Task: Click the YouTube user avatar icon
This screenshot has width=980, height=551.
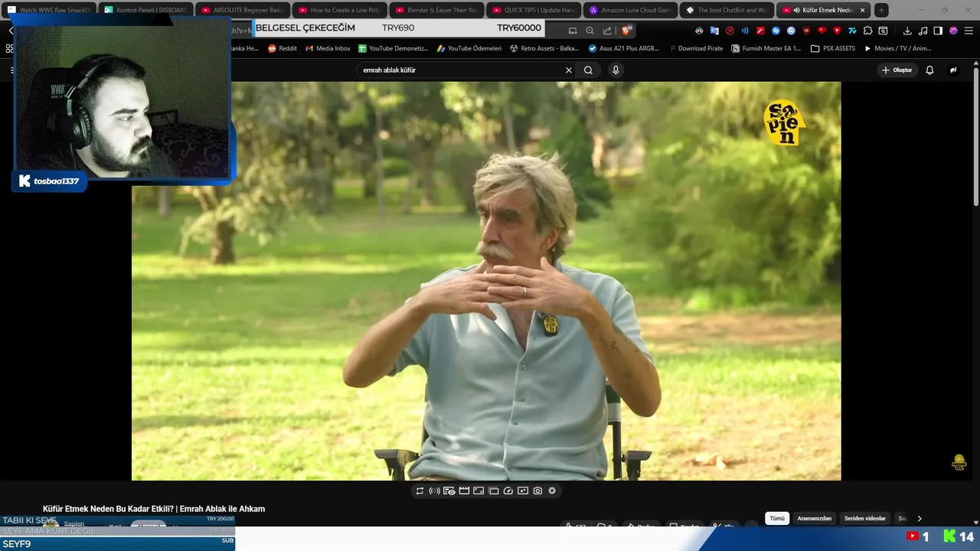Action: 953,70
